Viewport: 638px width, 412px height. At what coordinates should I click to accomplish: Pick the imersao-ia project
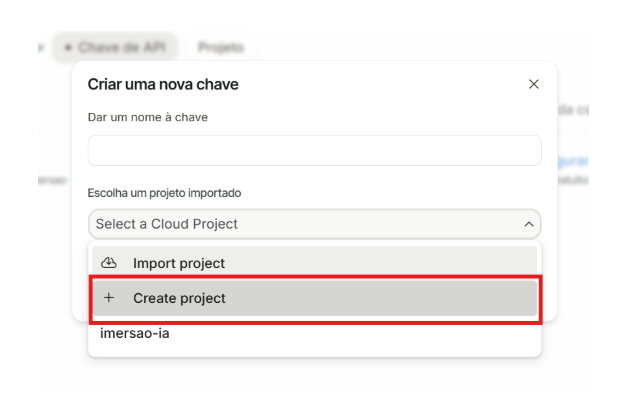tap(135, 333)
